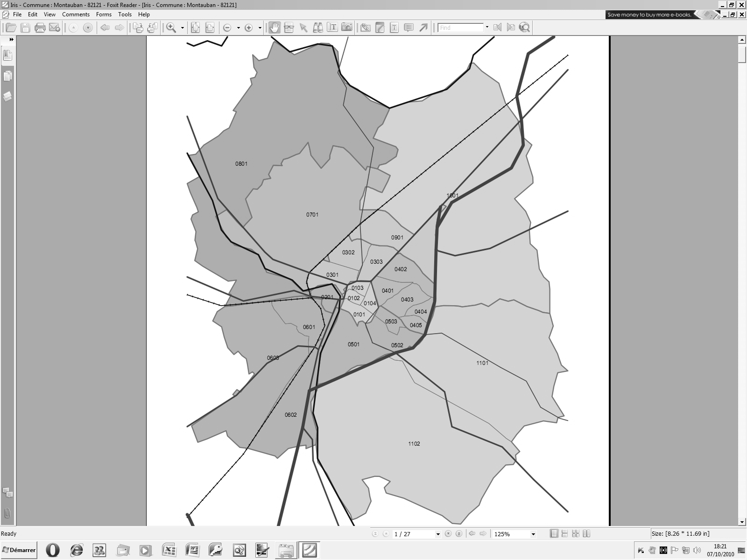
Task: Open the 125% zoom level dropdown
Action: pyautogui.click(x=533, y=534)
